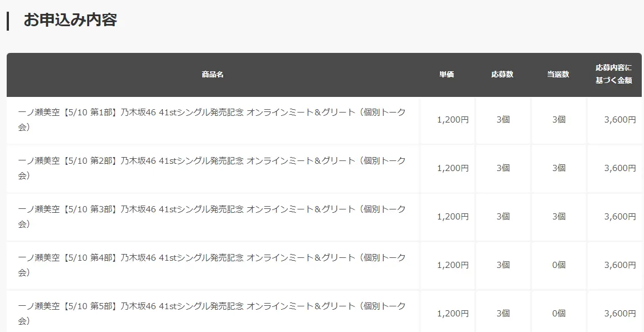Select the 5/10 第4部 product name
This screenshot has width=644, height=332.
212,265
